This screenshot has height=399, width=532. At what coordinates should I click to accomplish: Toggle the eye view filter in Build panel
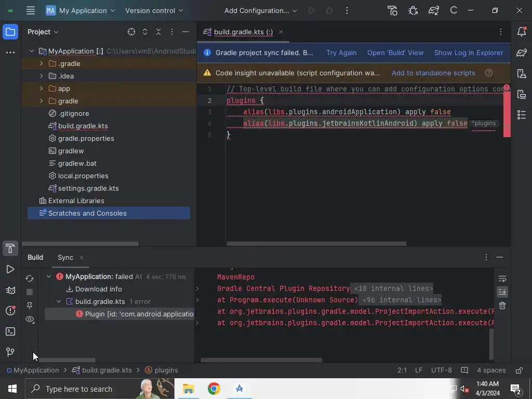30,320
